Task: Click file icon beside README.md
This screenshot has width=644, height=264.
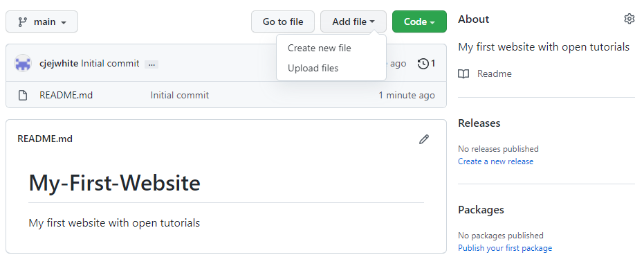Action: (x=23, y=96)
